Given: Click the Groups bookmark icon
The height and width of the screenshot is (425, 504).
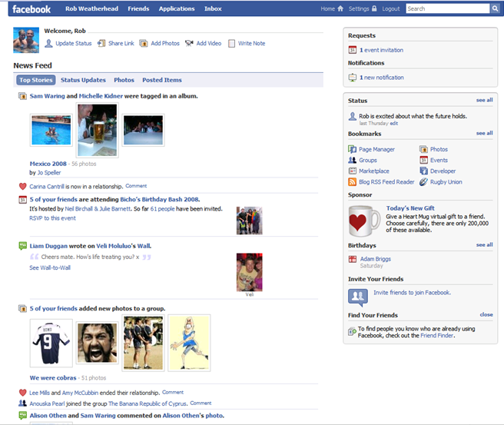Looking at the screenshot, I should point(353,160).
